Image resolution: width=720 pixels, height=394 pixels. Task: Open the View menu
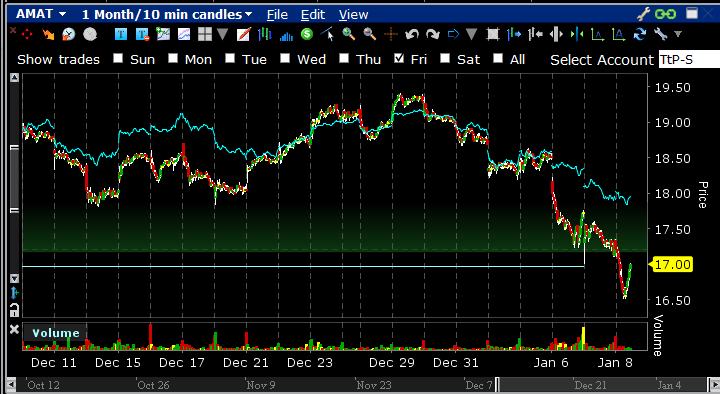(x=353, y=15)
